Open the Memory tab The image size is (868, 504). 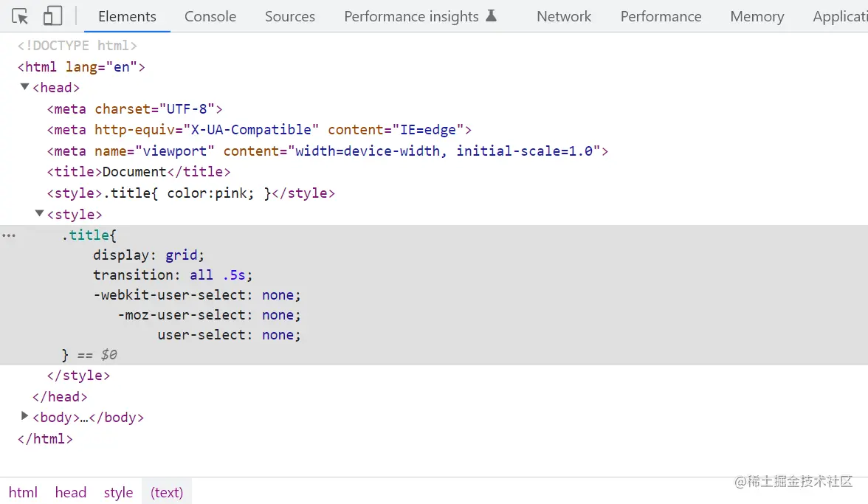[x=757, y=16]
